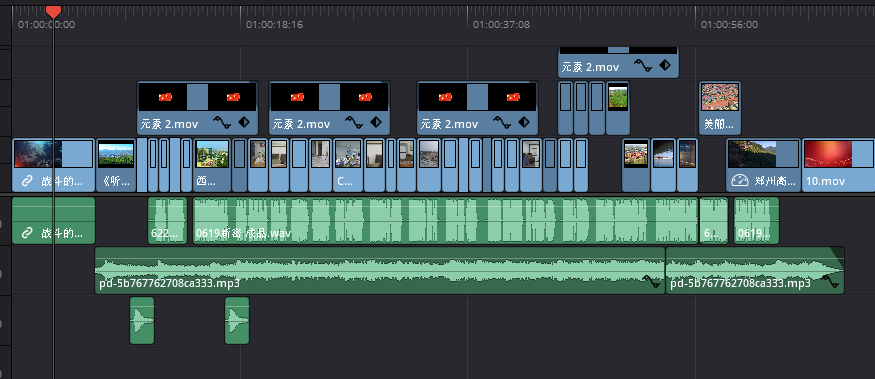The width and height of the screenshot is (875, 379).
Task: Click link icon on 战斗的 audio clip
Action: (x=27, y=233)
